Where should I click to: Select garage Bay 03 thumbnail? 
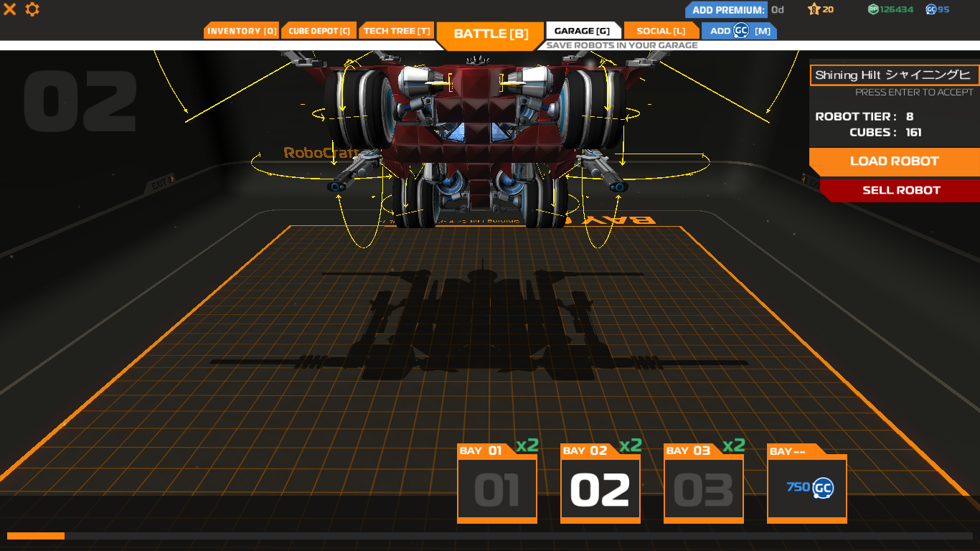tap(704, 484)
